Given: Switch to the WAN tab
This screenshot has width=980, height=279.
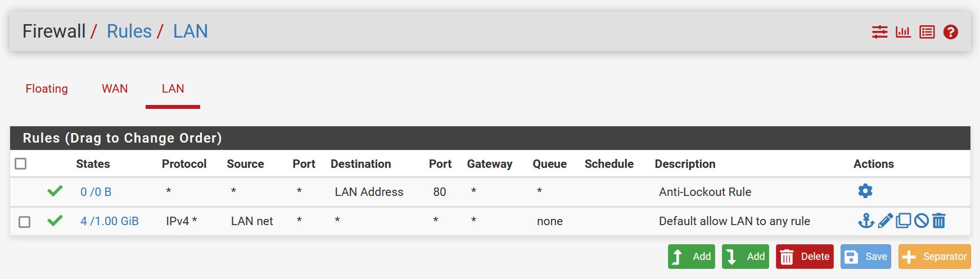Looking at the screenshot, I should (115, 89).
